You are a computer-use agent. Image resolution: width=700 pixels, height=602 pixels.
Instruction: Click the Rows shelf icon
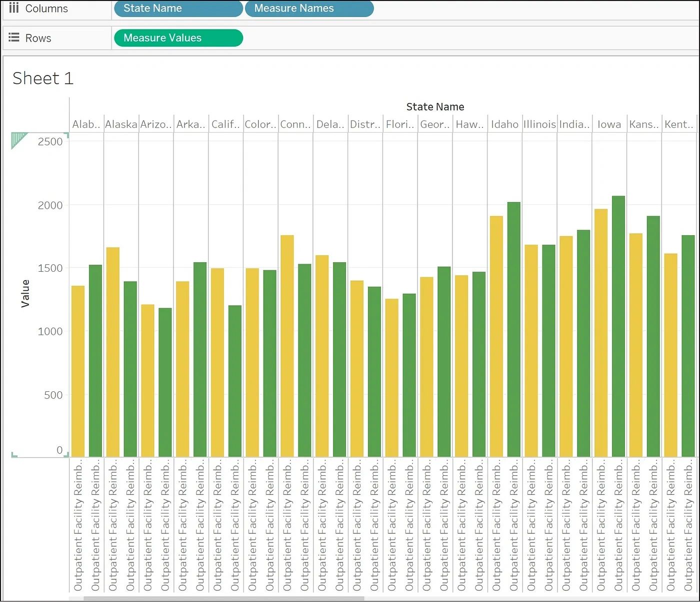coord(14,38)
